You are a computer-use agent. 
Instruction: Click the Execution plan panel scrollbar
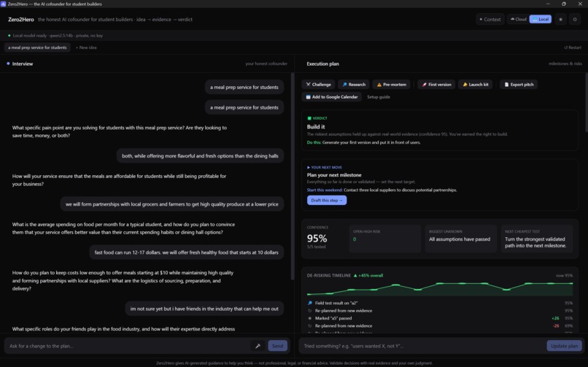click(x=586, y=102)
